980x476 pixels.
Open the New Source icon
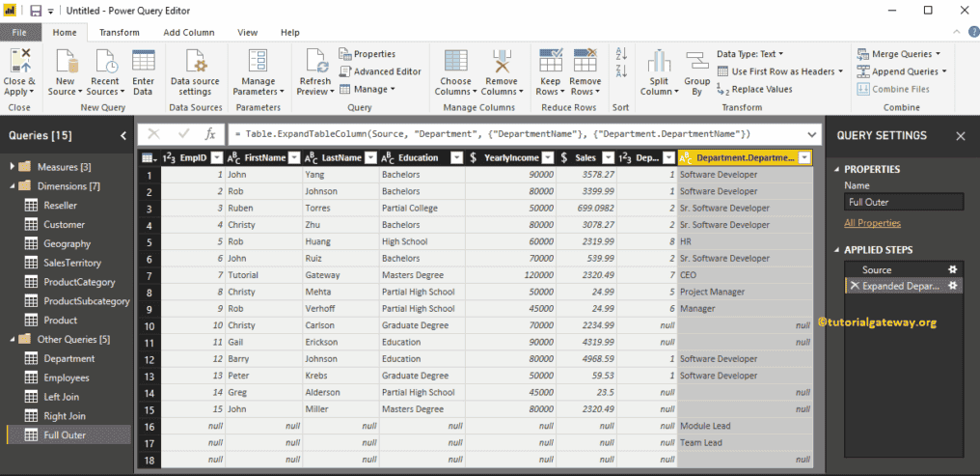(x=66, y=61)
